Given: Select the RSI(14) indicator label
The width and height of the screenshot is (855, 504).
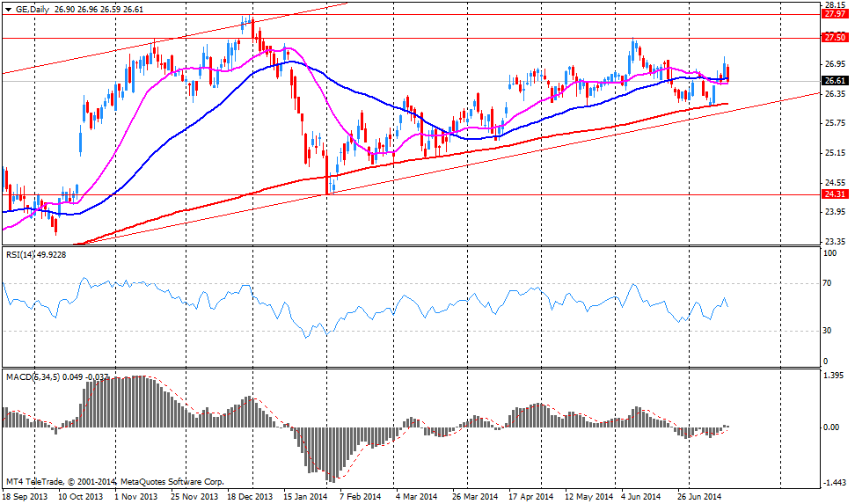Looking at the screenshot, I should pos(33,256).
